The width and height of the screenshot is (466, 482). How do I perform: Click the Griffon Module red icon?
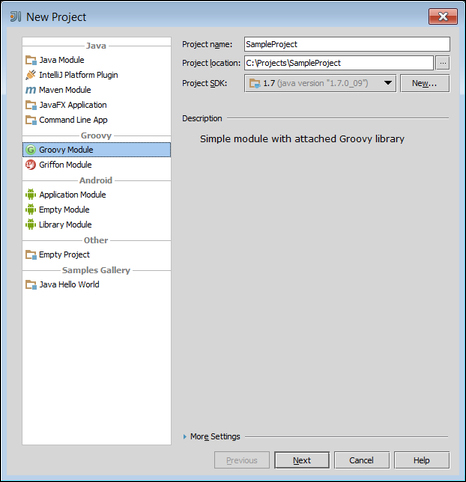coord(31,165)
